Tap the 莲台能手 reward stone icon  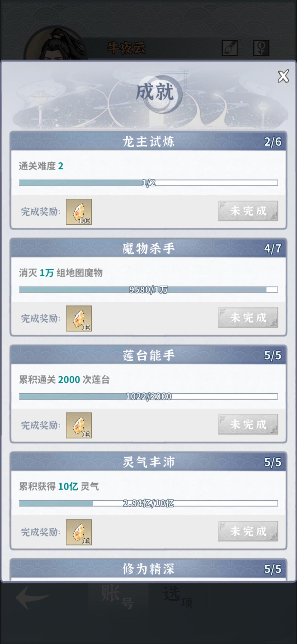79,425
